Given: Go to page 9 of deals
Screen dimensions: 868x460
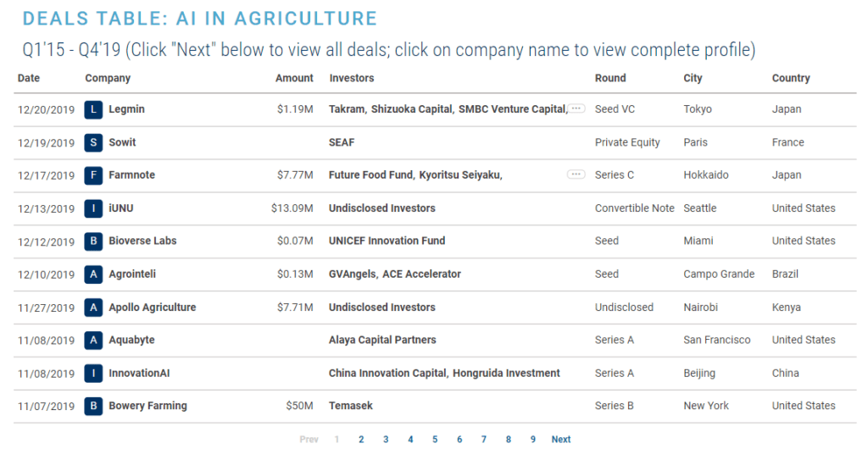Looking at the screenshot, I should pyautogui.click(x=533, y=440).
